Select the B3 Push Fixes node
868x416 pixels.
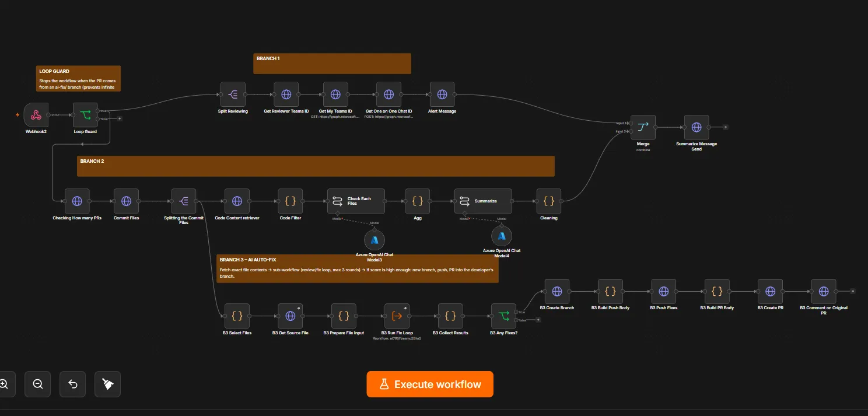[x=664, y=291]
